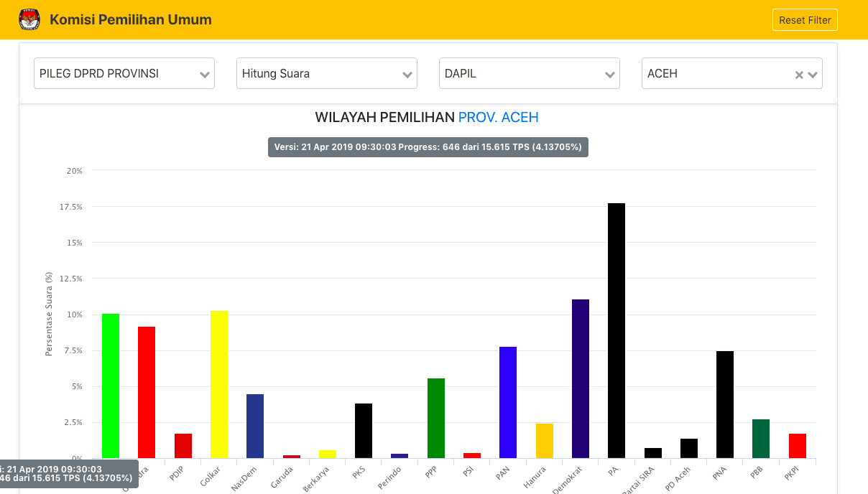Click the PROV. ACEH link in the title
Viewport: 868px width, 494px height.
(499, 117)
